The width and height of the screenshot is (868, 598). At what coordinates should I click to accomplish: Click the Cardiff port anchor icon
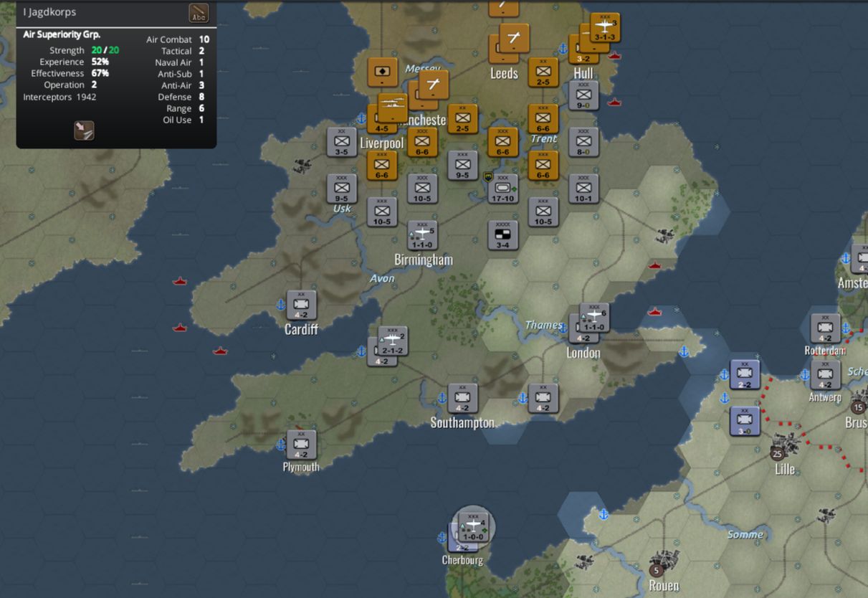point(281,305)
